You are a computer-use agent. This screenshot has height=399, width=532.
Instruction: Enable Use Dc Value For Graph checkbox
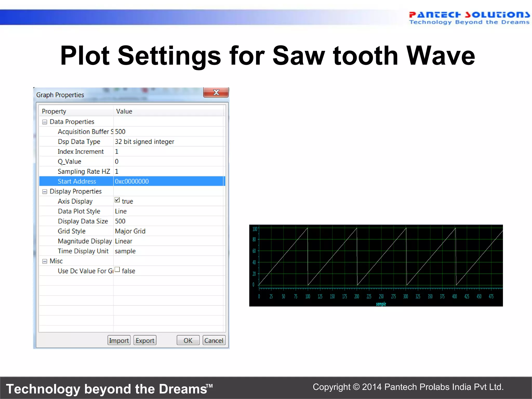(117, 270)
